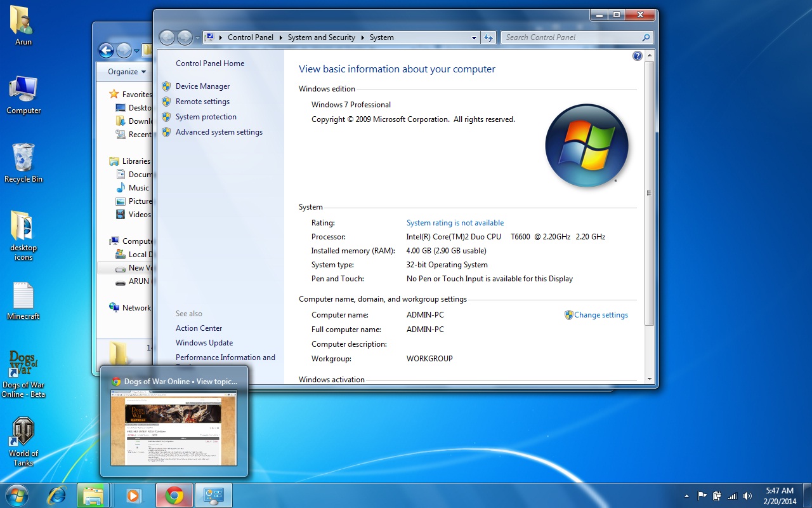Open Device Manager link
The width and height of the screenshot is (812, 508).
point(202,86)
